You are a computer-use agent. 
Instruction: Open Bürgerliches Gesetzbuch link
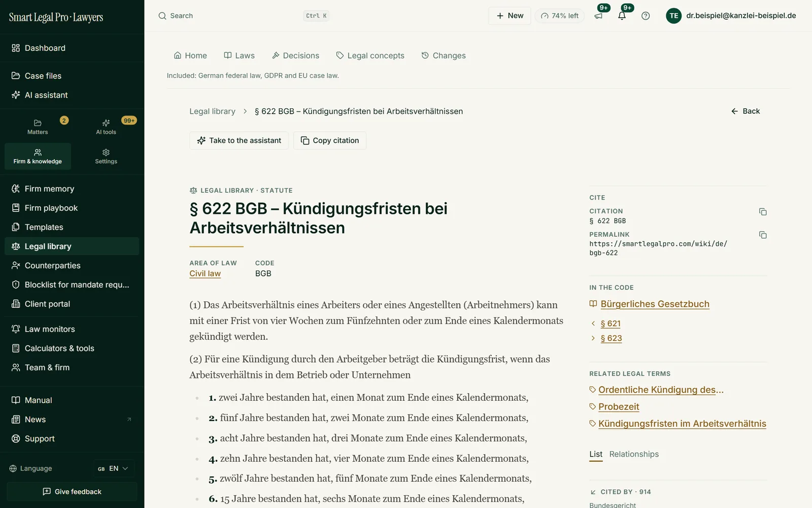pyautogui.click(x=655, y=304)
